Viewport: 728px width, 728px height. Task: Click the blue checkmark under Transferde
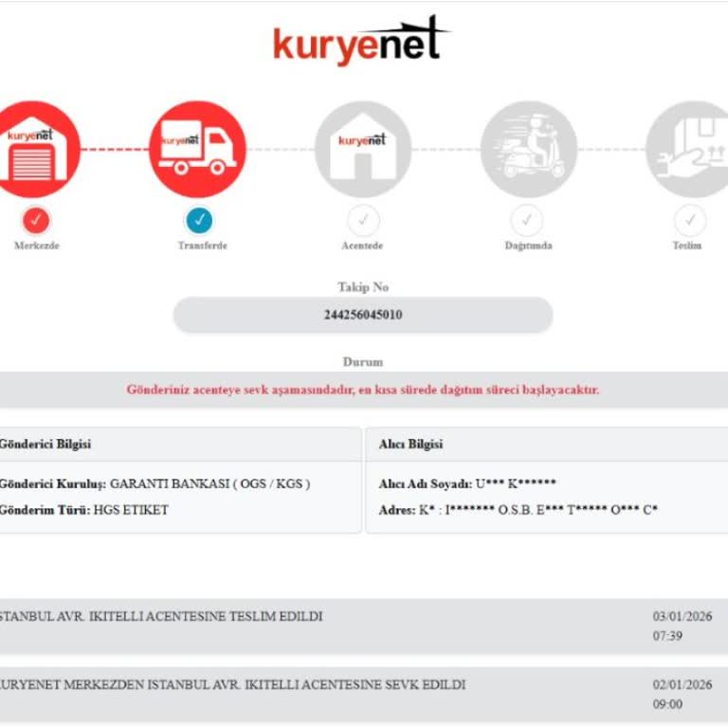pyautogui.click(x=200, y=220)
